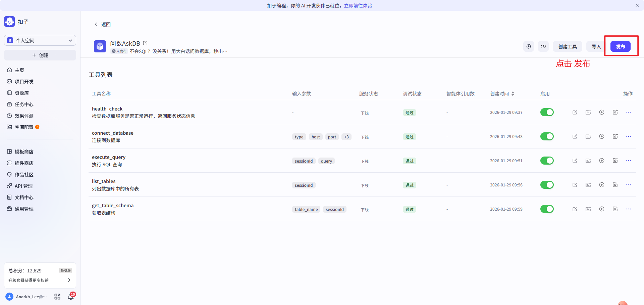Edit the get_table_schema tool
This screenshot has width=644, height=305.
575,209
